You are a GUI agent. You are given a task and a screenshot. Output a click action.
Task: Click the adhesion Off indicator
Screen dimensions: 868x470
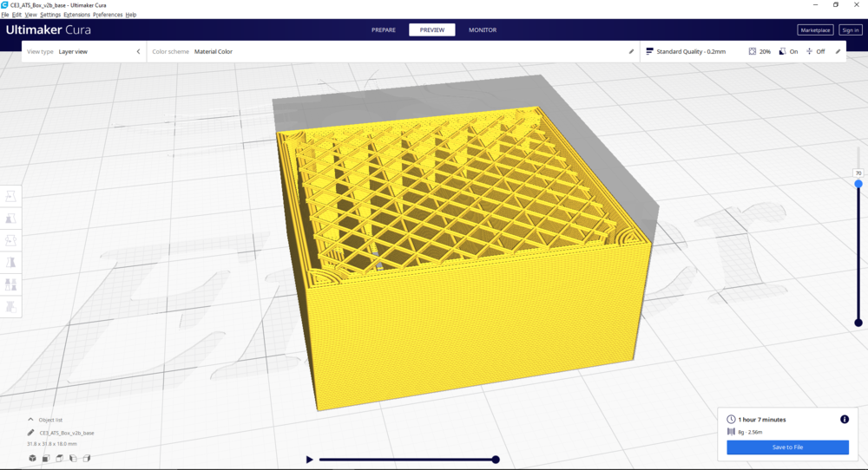pos(809,51)
